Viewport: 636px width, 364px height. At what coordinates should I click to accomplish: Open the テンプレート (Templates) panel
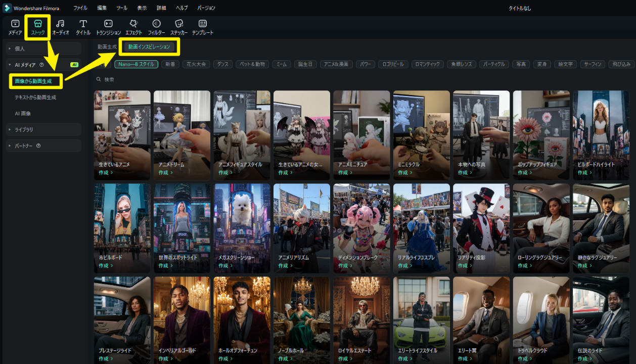(x=203, y=27)
